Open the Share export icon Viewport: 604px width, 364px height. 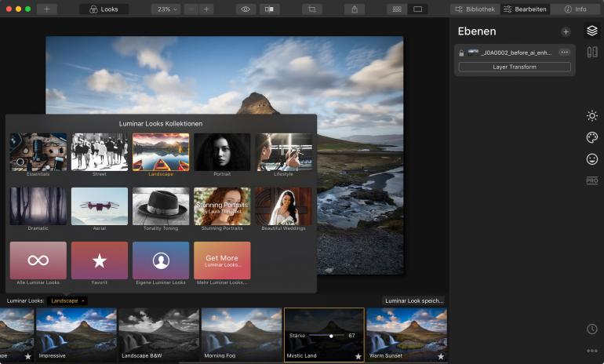[355, 9]
